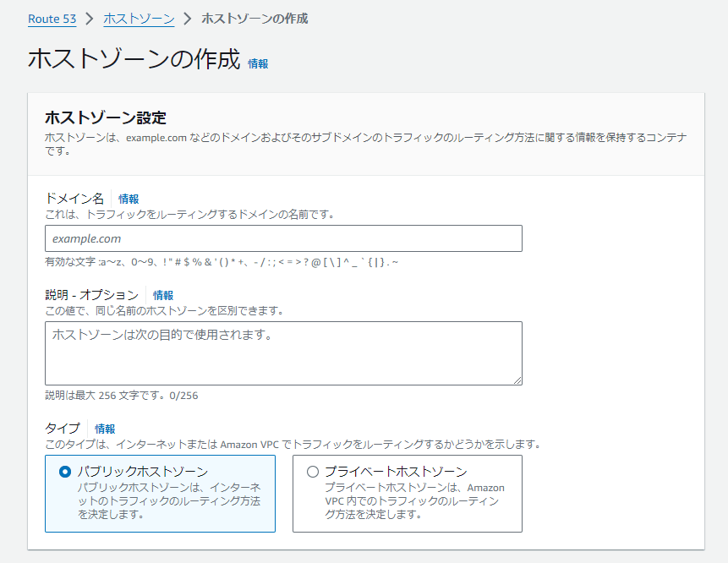Go to ホストゾーン breadcrumb link
Screen dimensions: 728x563
tap(139, 19)
